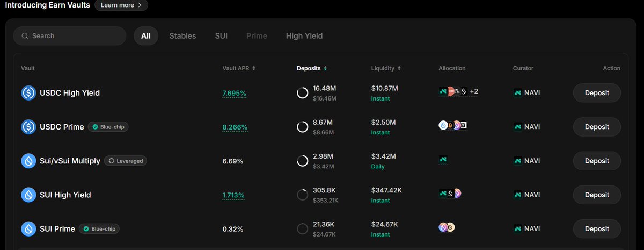Click the Introducing Earn Vaults heading
The image size is (644, 250).
coord(47,5)
